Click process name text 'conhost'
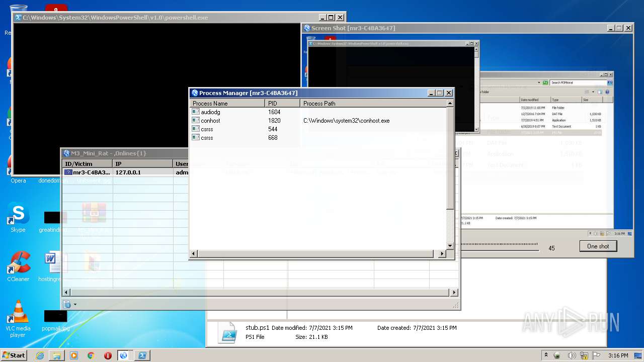644x362 pixels. pos(210,121)
